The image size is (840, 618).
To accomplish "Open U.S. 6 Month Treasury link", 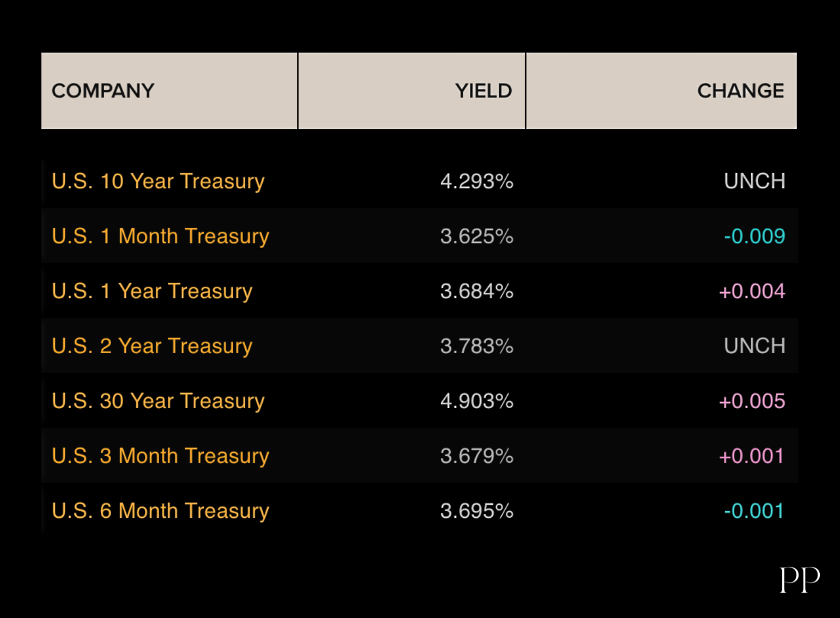I will [x=160, y=511].
